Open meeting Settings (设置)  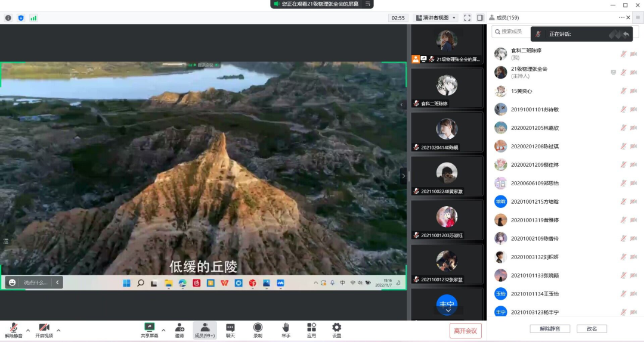336,329
